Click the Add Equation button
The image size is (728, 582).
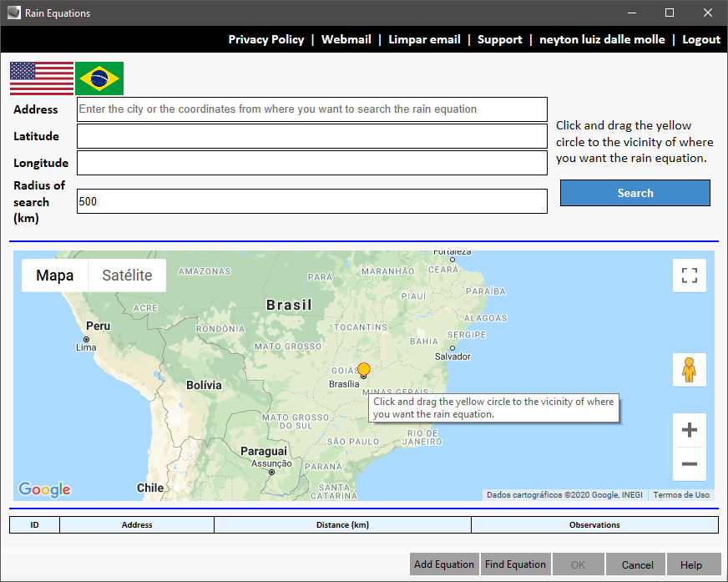pos(444,564)
